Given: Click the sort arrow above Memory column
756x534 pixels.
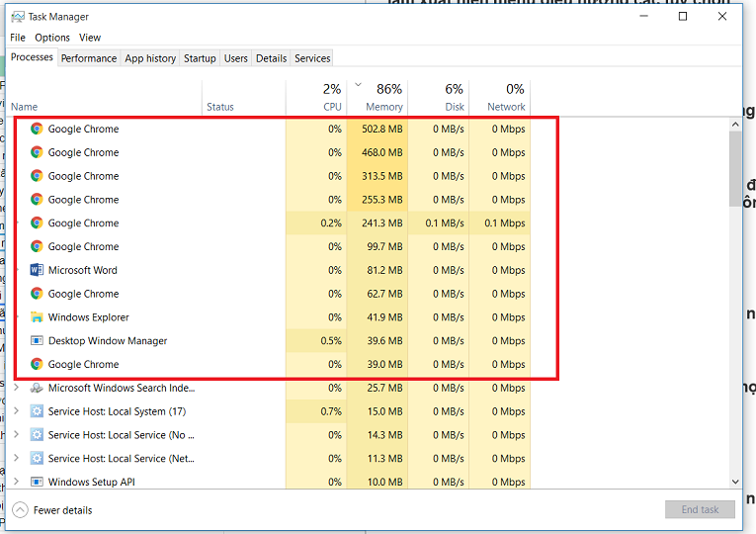Looking at the screenshot, I should 358,85.
